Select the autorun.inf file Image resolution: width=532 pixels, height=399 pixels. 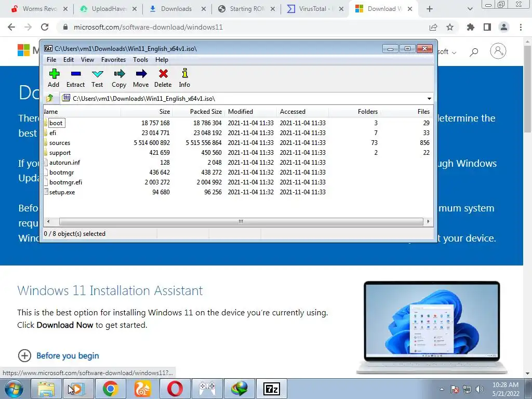coord(64,163)
